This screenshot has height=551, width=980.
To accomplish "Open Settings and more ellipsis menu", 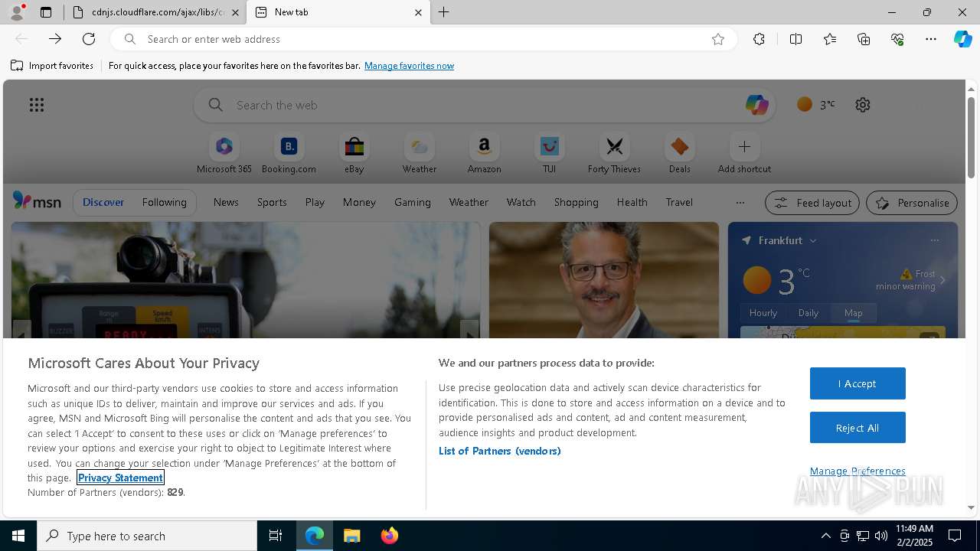I will coord(931,39).
